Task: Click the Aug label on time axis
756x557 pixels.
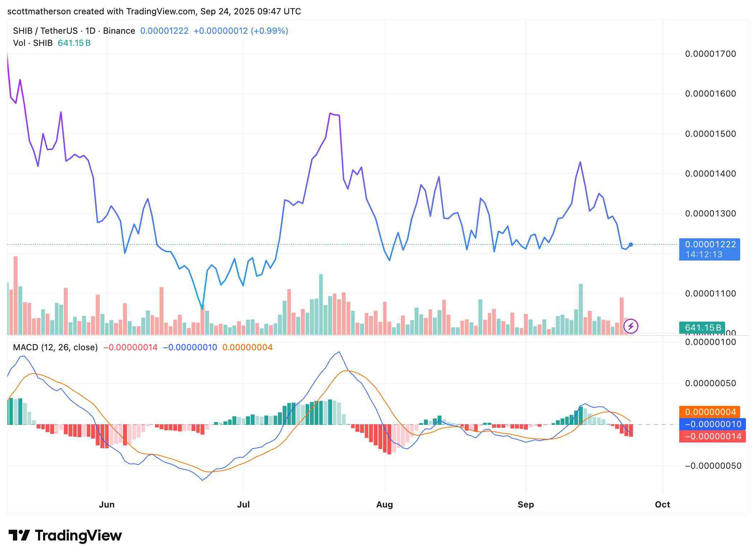Action: pos(384,505)
